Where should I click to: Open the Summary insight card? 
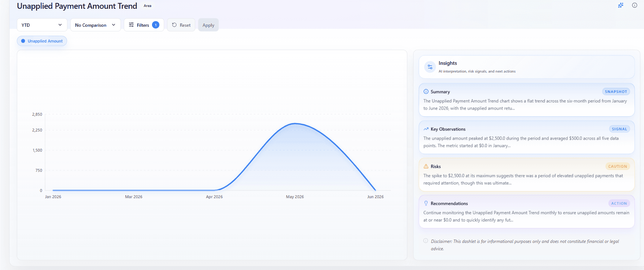tap(526, 100)
